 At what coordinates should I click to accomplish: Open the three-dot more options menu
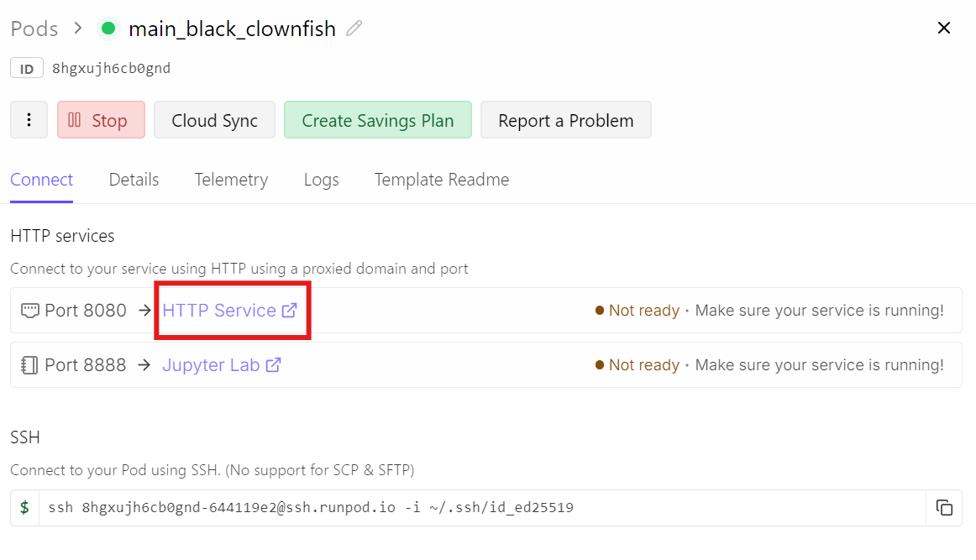[29, 120]
